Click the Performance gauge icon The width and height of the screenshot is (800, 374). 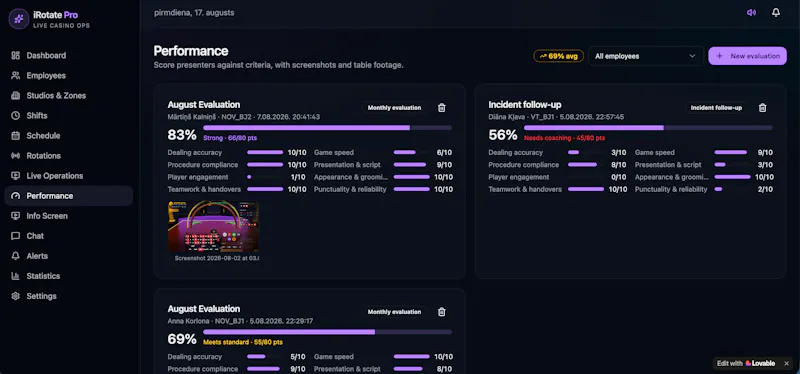click(x=16, y=196)
